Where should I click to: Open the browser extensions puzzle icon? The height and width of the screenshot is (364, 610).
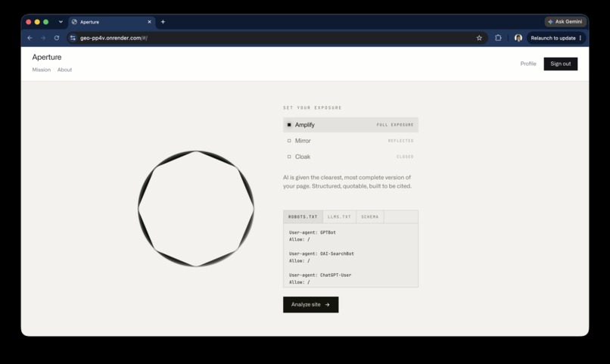tap(498, 38)
